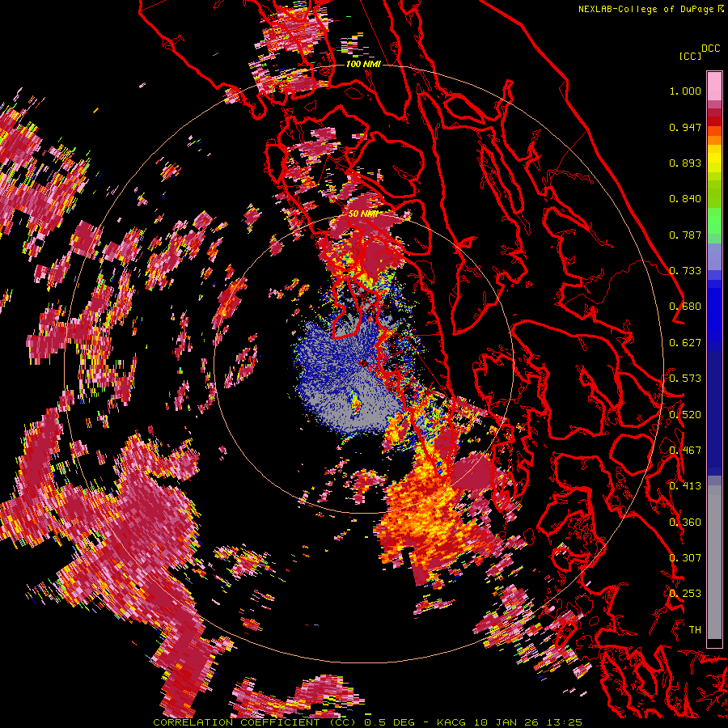Click the KACG station identifier

pos(451,722)
